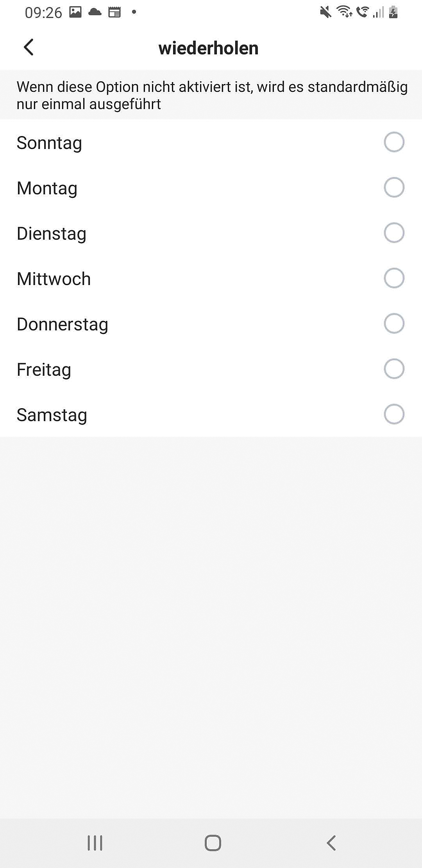Image resolution: width=422 pixels, height=868 pixels.
Task: Tap the Sonntag label text
Action: pyautogui.click(x=49, y=143)
